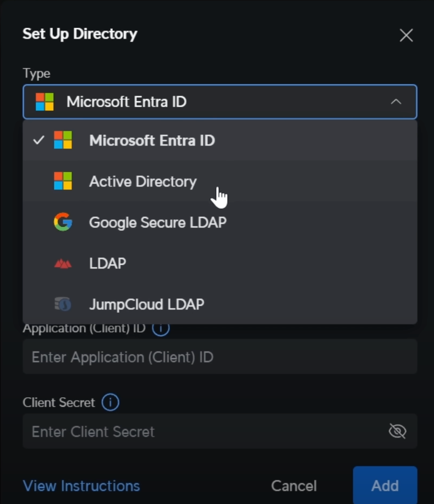Click the Add button
The image size is (434, 504).
(385, 485)
